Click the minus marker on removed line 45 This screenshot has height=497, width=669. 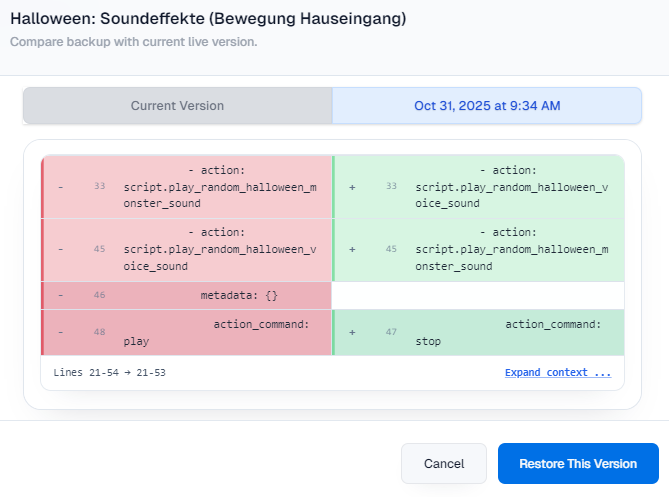click(60, 249)
